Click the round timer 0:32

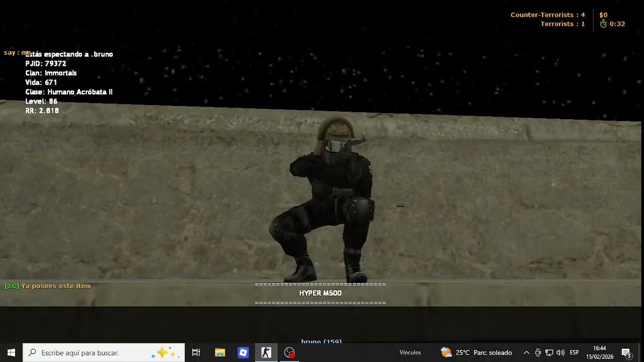point(612,24)
